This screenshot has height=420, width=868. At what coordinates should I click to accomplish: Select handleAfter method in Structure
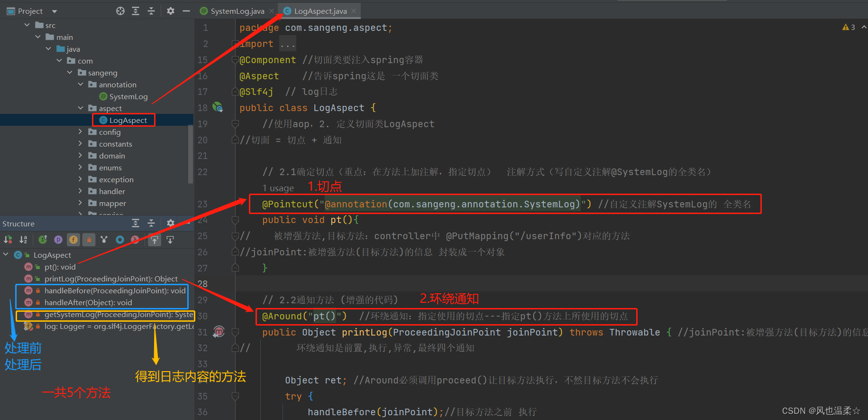[x=88, y=302]
